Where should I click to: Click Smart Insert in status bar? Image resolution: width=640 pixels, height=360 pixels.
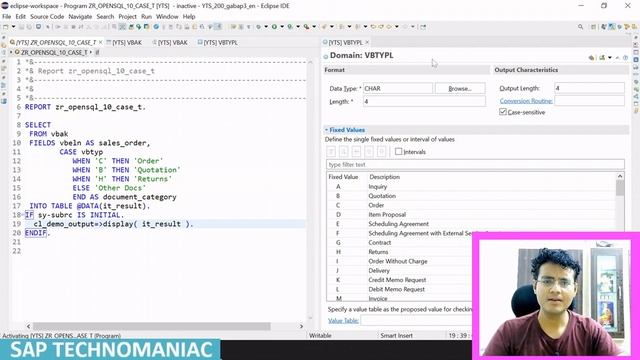(396, 336)
